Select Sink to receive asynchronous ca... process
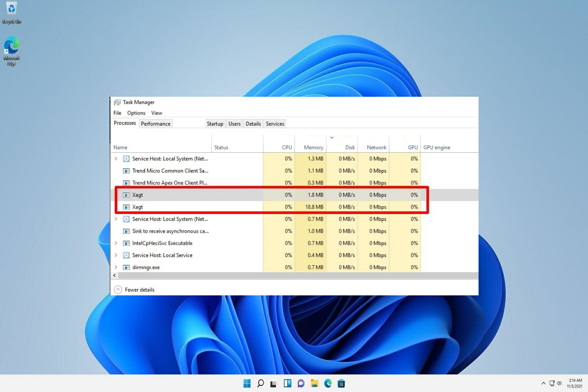This screenshot has height=392, width=588. [x=170, y=231]
